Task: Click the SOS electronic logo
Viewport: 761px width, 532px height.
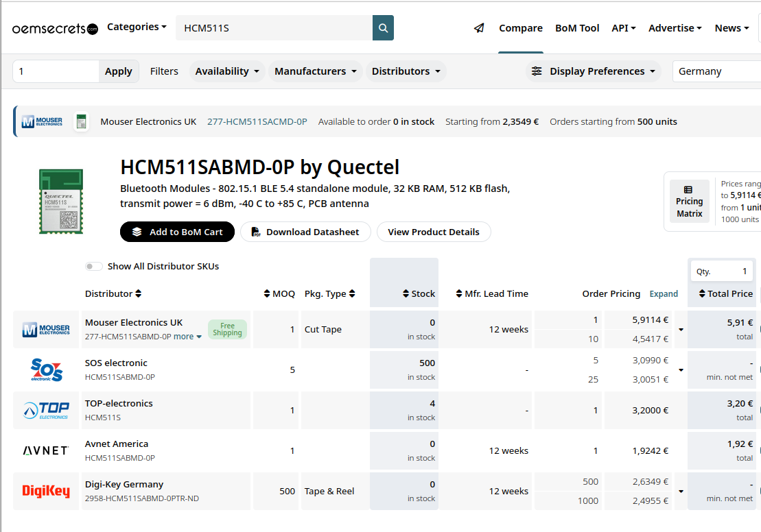Action: tap(47, 370)
